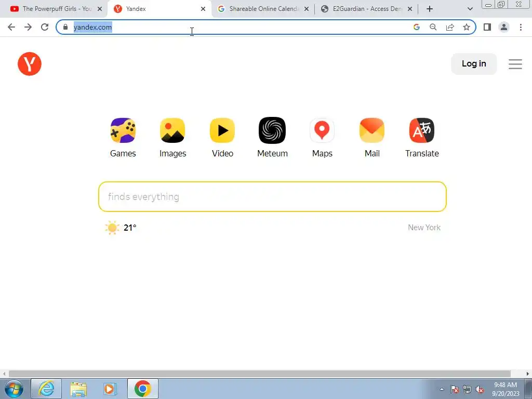Click the 21° temperature link

(130, 228)
